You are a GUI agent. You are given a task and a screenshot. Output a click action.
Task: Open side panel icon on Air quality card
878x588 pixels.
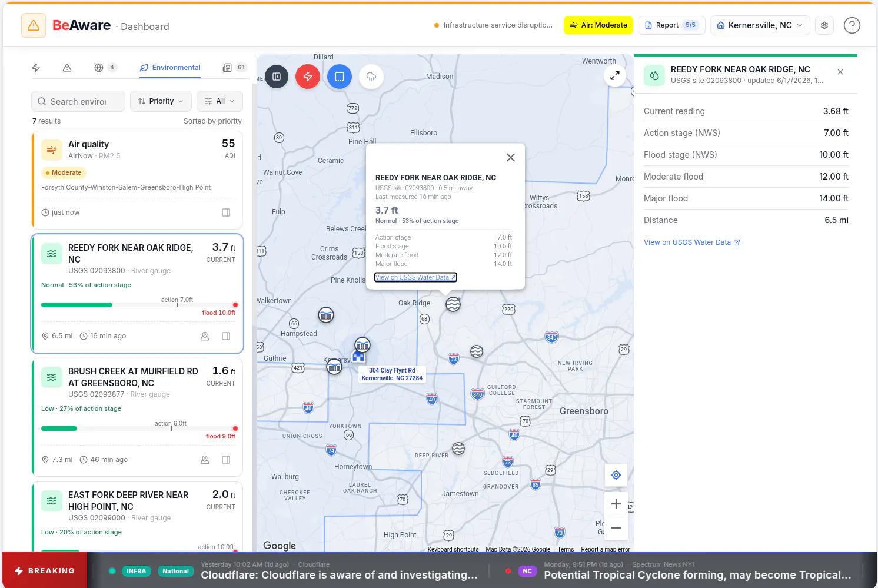(226, 212)
